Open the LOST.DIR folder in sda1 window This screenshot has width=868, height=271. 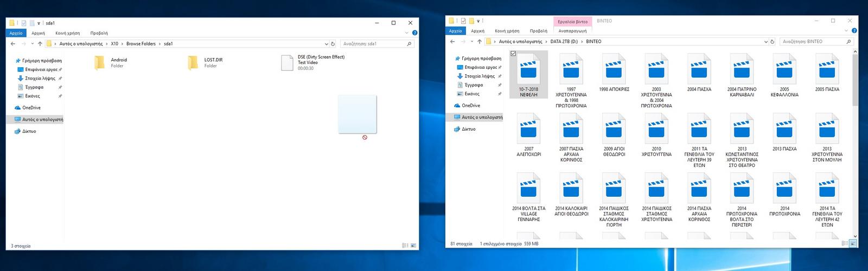(205, 63)
